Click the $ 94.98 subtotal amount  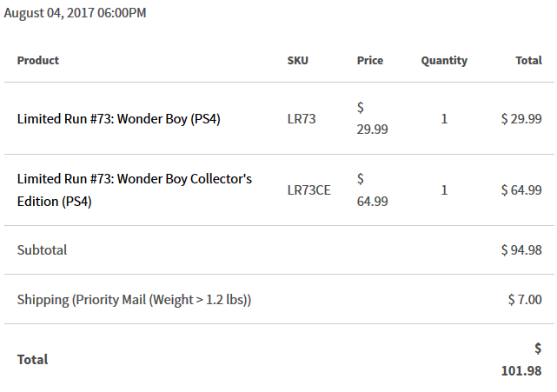(x=521, y=250)
